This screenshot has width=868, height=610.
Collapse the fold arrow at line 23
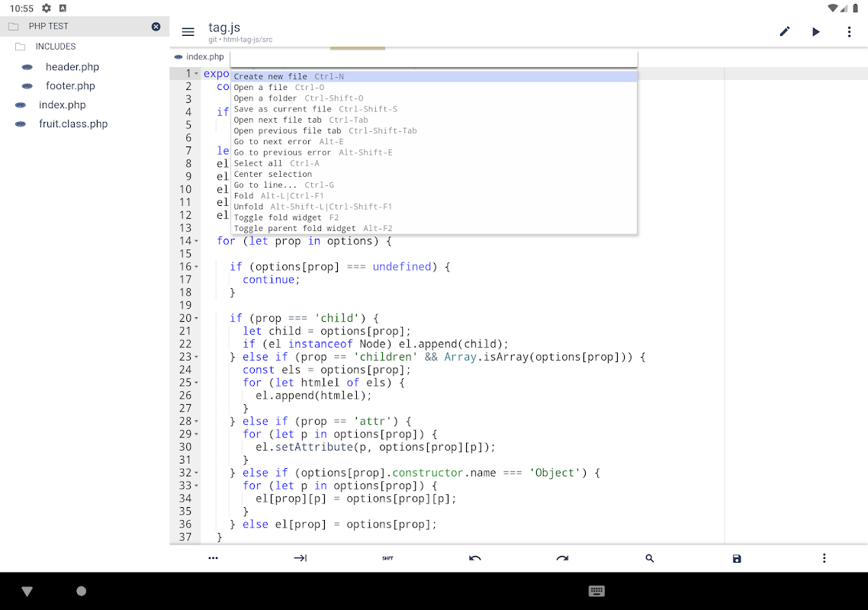(x=197, y=357)
